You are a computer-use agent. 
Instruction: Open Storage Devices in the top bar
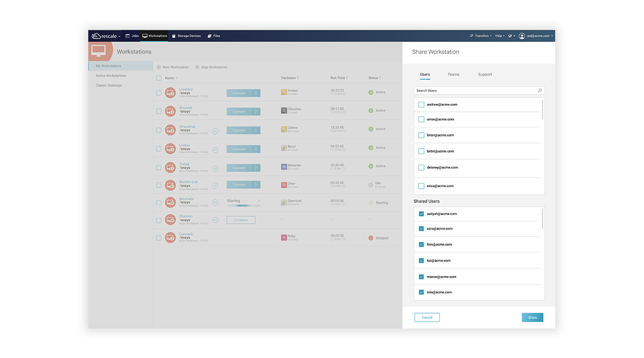click(186, 36)
